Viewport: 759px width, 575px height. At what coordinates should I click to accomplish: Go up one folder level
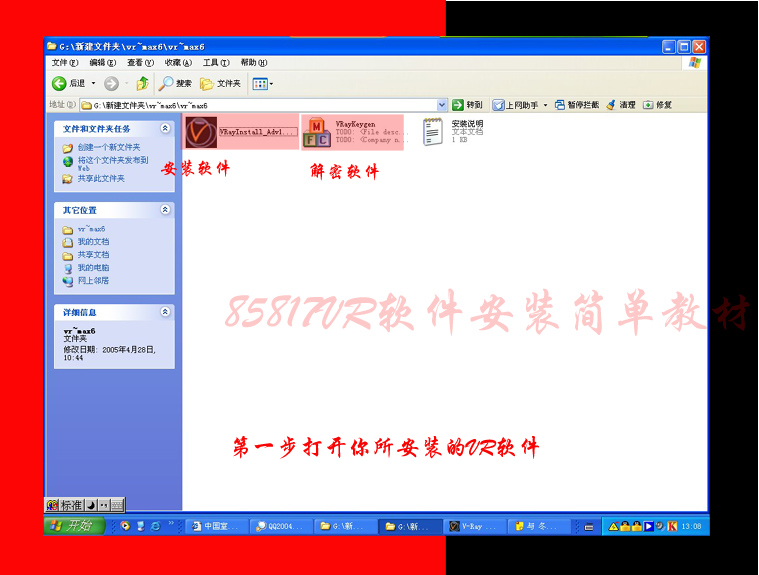tap(142, 84)
